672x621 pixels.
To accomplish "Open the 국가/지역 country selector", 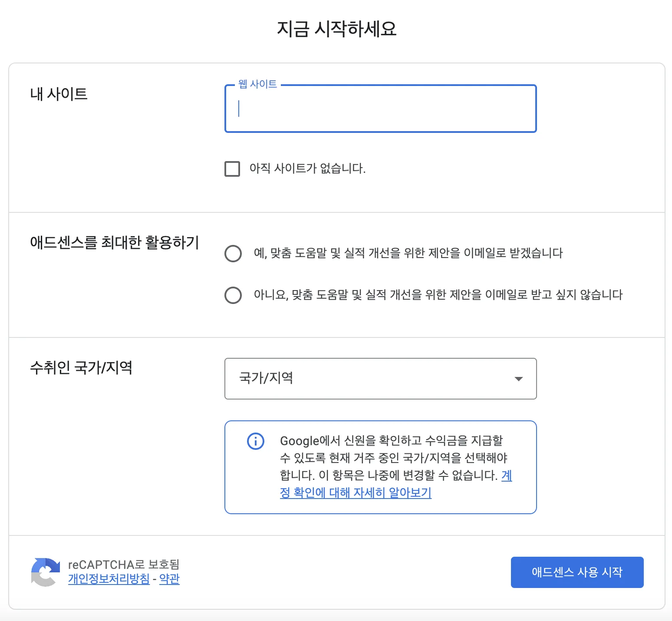I will click(380, 379).
